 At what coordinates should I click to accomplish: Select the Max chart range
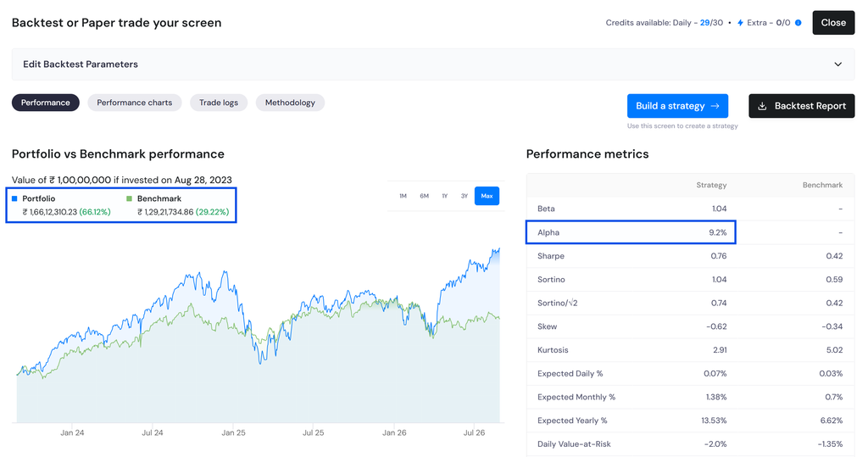487,196
